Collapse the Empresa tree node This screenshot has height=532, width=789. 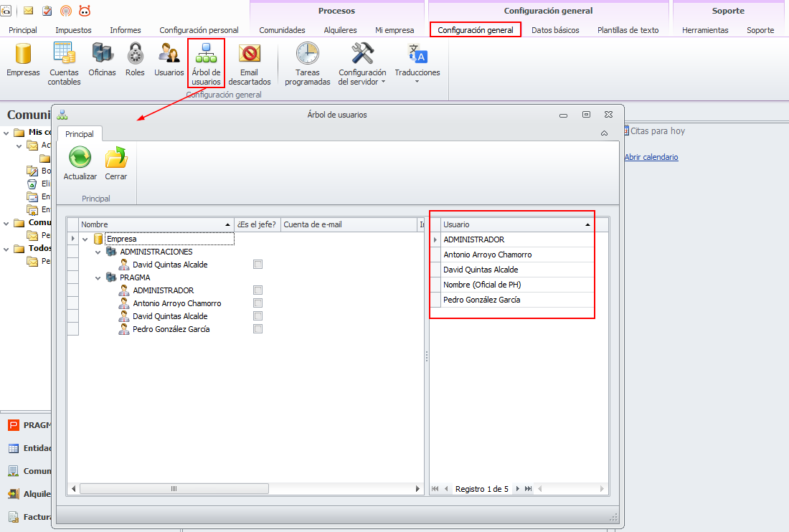(x=85, y=239)
